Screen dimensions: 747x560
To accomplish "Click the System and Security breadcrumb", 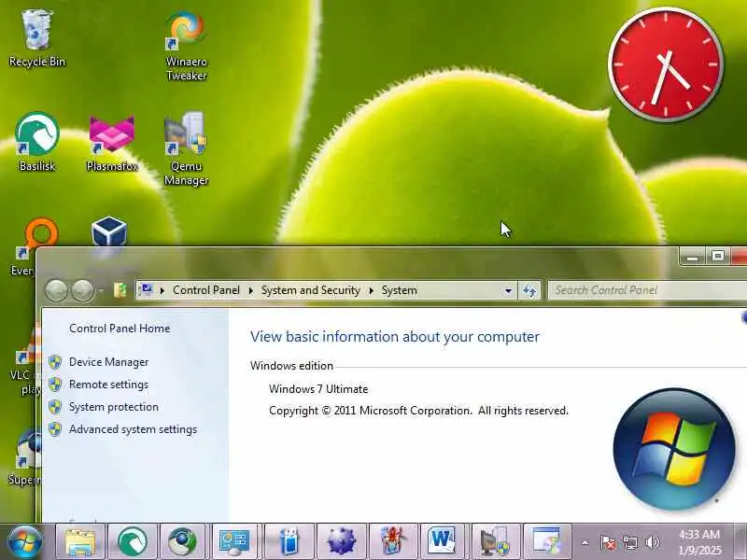I will click(x=311, y=290).
